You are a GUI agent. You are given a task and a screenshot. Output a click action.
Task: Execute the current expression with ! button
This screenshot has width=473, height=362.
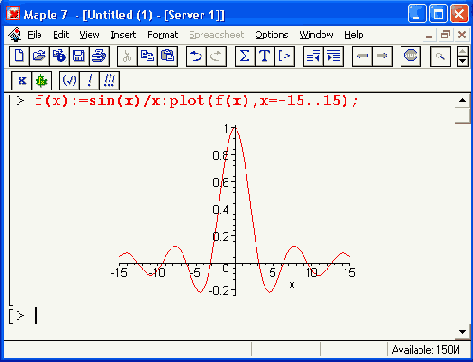tap(89, 81)
